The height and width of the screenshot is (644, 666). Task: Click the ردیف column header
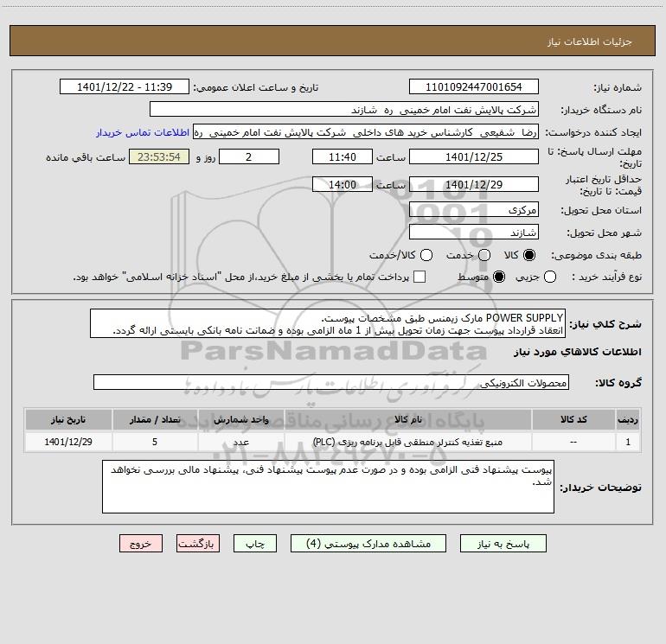[628, 419]
